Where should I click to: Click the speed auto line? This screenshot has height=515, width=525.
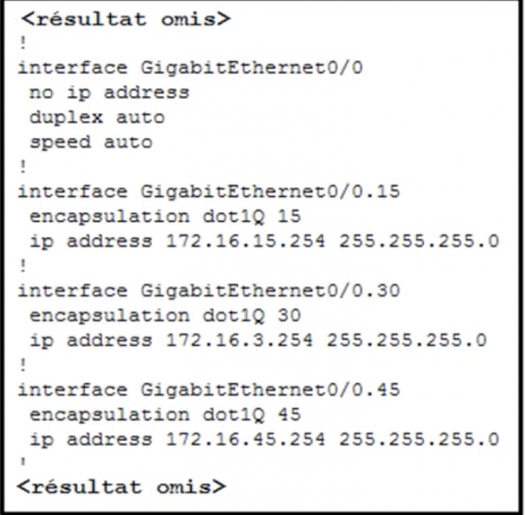[91, 143]
